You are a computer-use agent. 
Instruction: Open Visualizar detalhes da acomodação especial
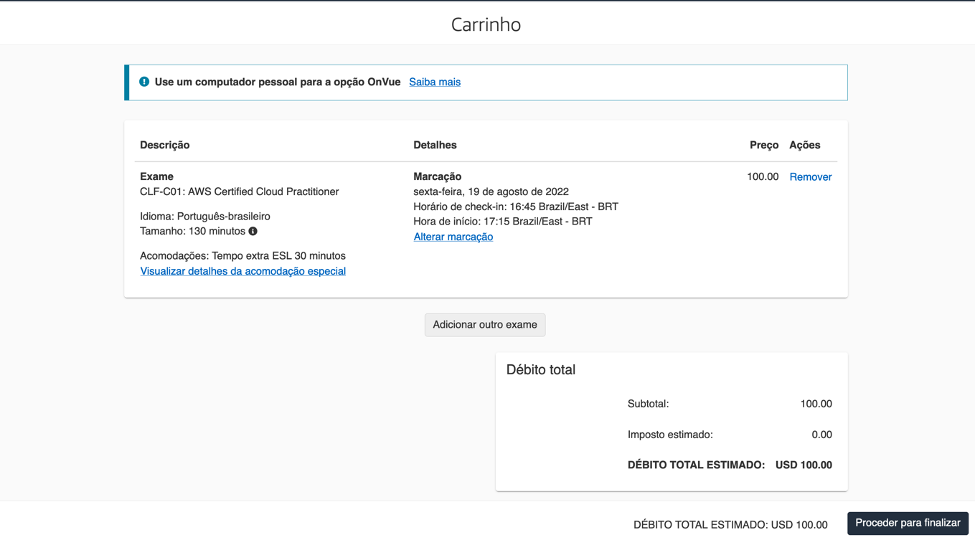pyautogui.click(x=243, y=271)
